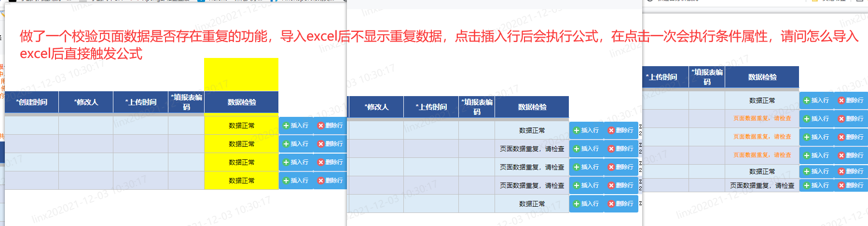Click 插入行 in fourth row of left table

(296, 181)
